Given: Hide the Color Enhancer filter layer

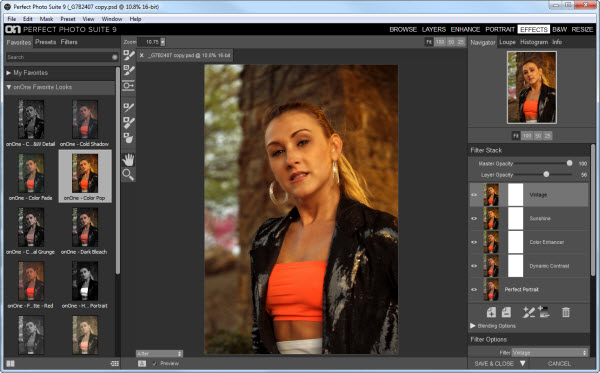Looking at the screenshot, I should 474,242.
